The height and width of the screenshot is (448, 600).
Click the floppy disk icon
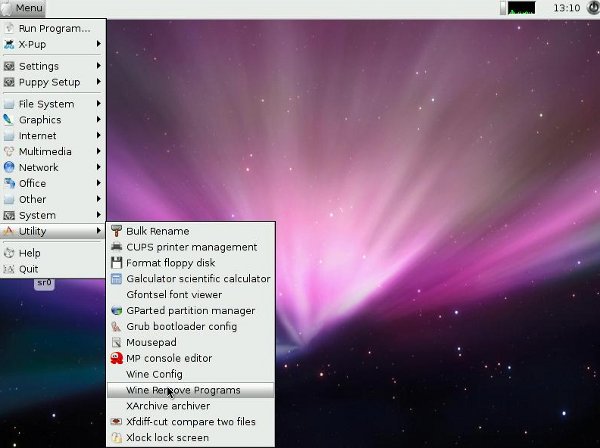[x=116, y=263]
